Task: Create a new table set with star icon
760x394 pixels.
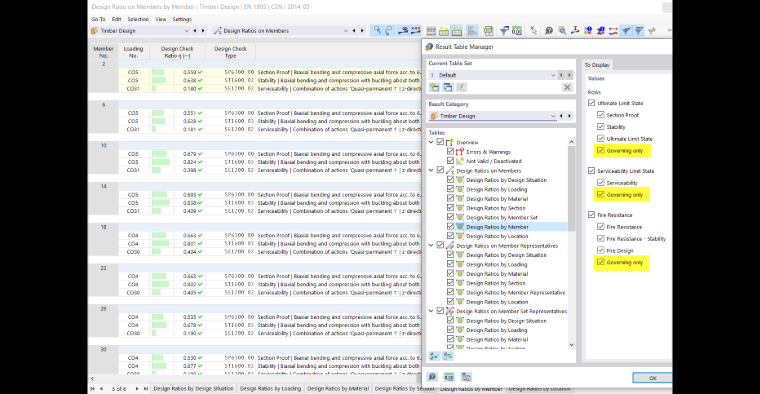Action: 434,87
